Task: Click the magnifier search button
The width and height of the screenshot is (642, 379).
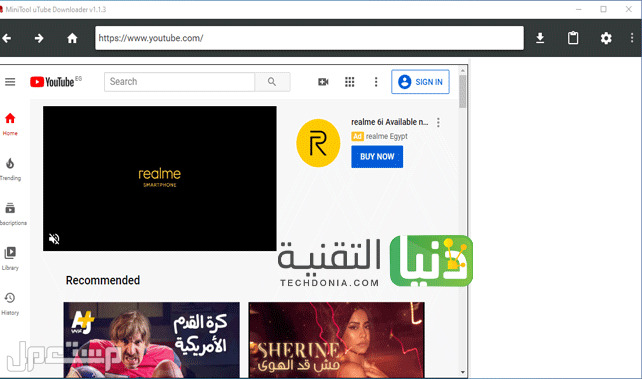Action: (272, 82)
